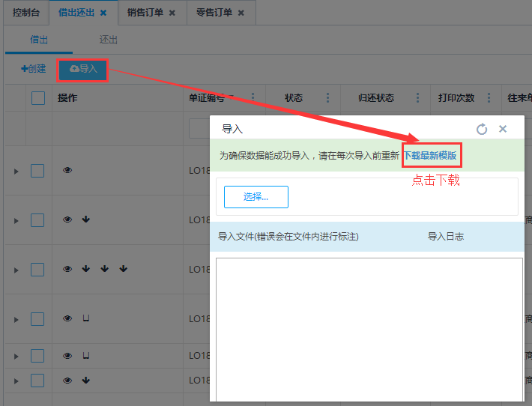
Task: Open the 控制台 tab
Action: pyautogui.click(x=25, y=13)
